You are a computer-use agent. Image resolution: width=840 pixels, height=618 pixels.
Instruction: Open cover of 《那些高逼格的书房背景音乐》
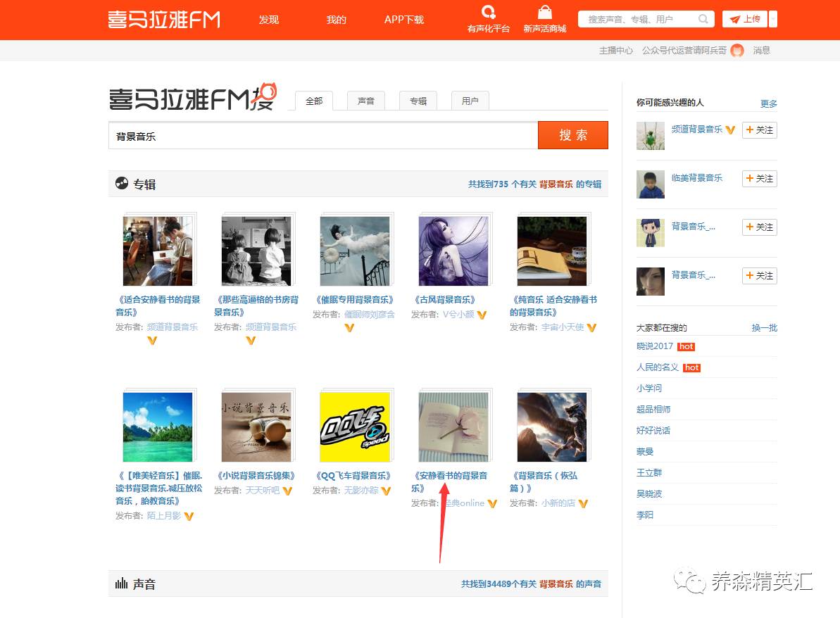point(256,251)
